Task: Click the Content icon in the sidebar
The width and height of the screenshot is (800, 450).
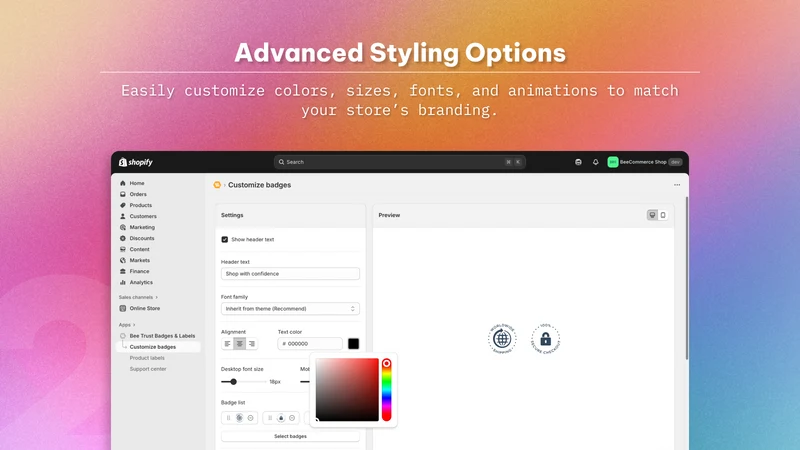Action: [x=122, y=249]
